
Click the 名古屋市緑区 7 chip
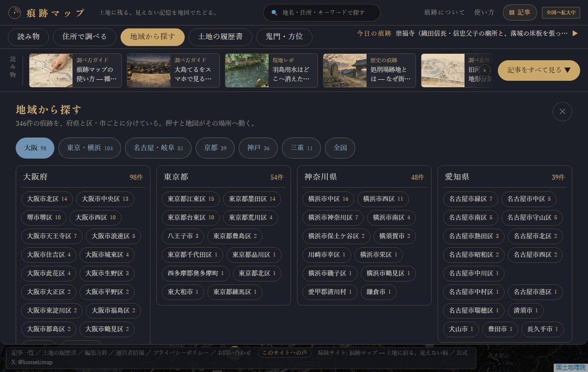point(470,199)
